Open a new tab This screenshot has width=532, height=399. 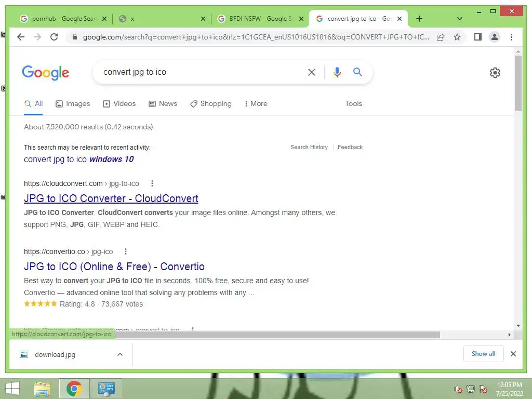[419, 19]
